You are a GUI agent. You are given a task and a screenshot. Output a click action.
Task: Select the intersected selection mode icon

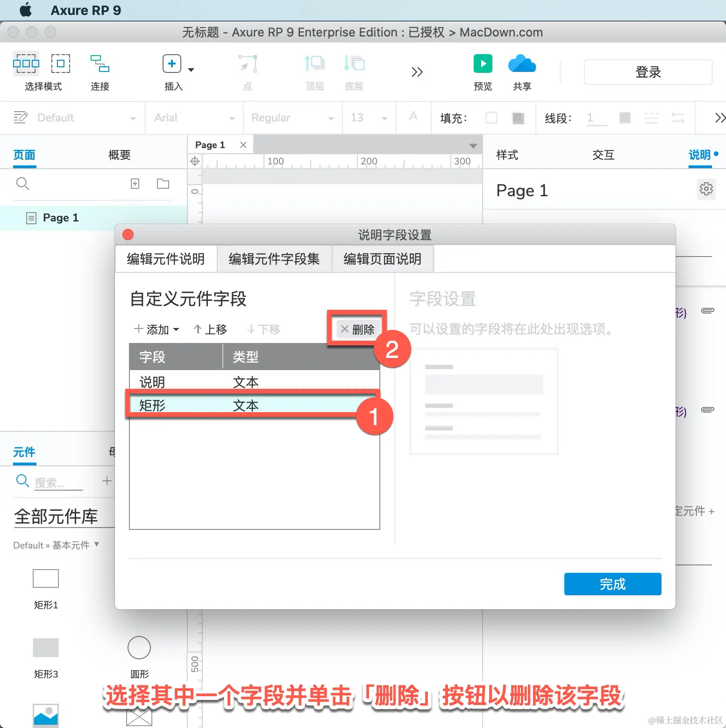tap(26, 64)
